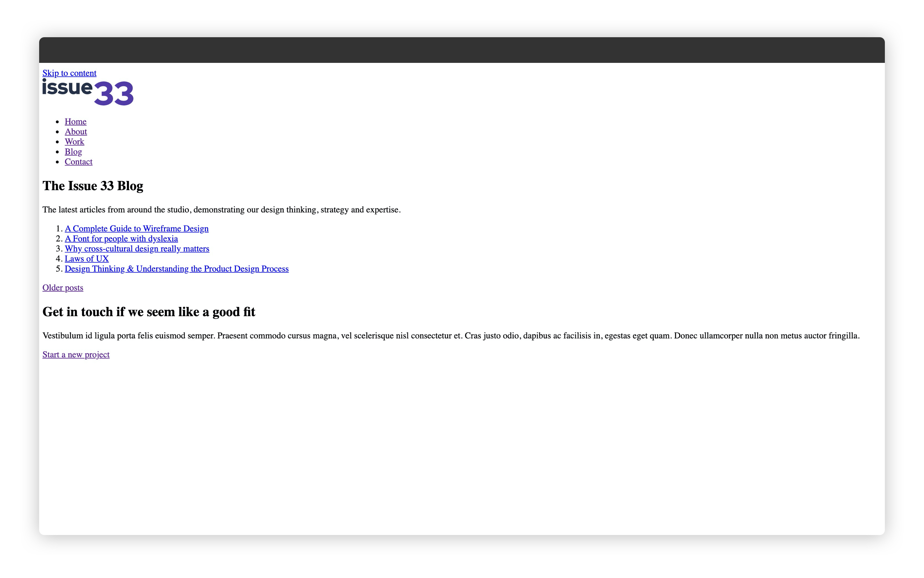The image size is (924, 578).
Task: Open the Contact navigation link
Action: click(78, 162)
